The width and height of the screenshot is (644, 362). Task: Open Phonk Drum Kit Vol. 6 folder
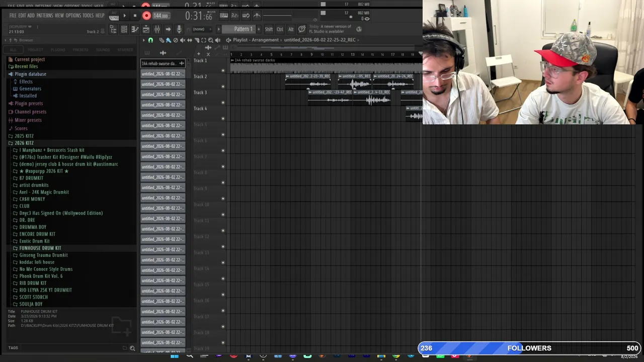(41, 276)
